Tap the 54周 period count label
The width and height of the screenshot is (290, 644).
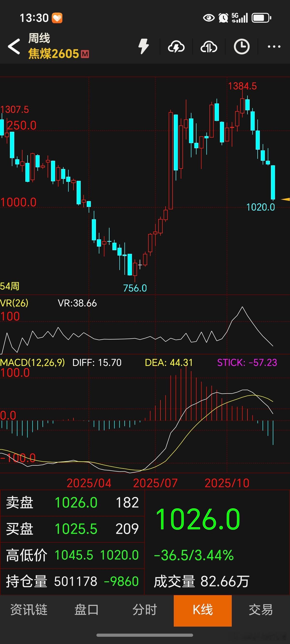(10, 286)
